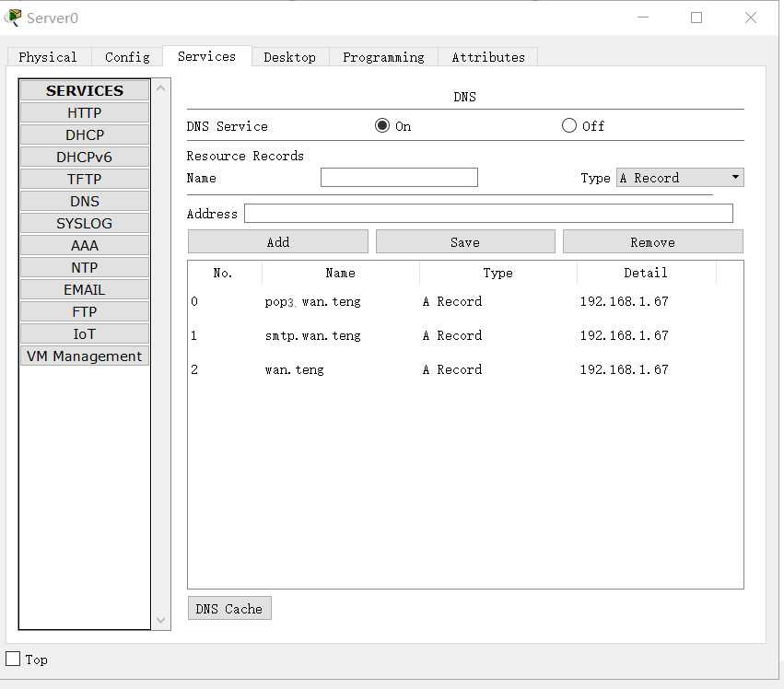Viewport: 784px width, 689px height.
Task: Enable the Top checkbox
Action: tap(13, 659)
